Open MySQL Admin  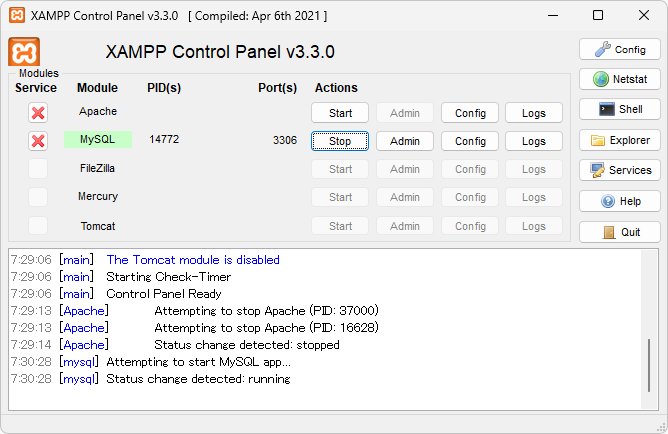405,141
